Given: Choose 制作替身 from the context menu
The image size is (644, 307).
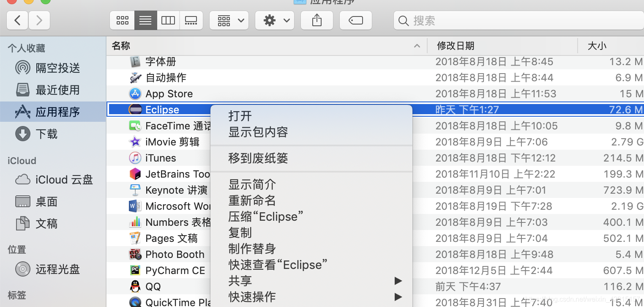Looking at the screenshot, I should pos(311,249).
